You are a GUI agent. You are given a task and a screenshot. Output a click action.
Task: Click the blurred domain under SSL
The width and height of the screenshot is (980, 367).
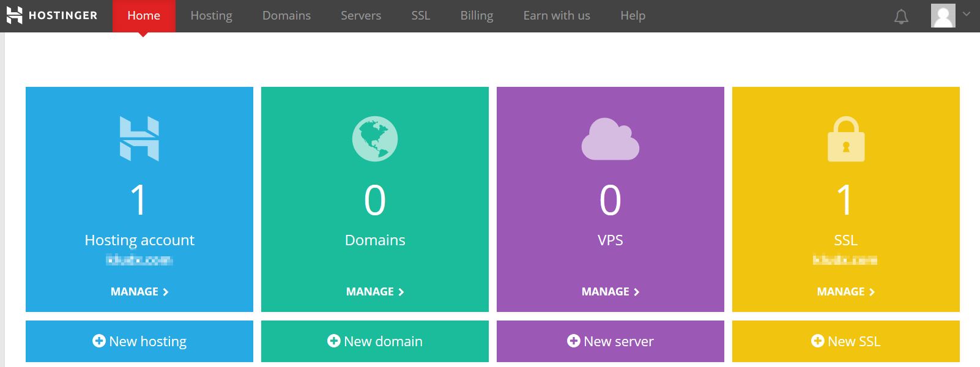pos(845,260)
